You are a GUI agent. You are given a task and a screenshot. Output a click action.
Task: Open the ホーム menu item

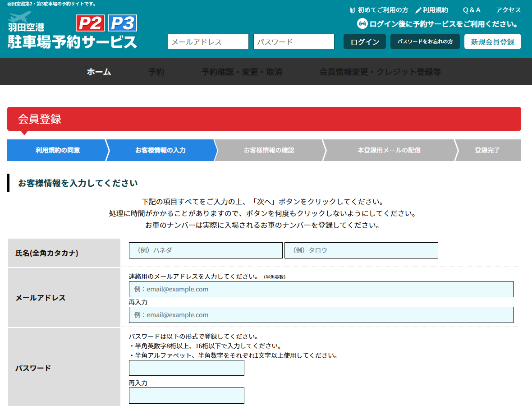coord(98,72)
